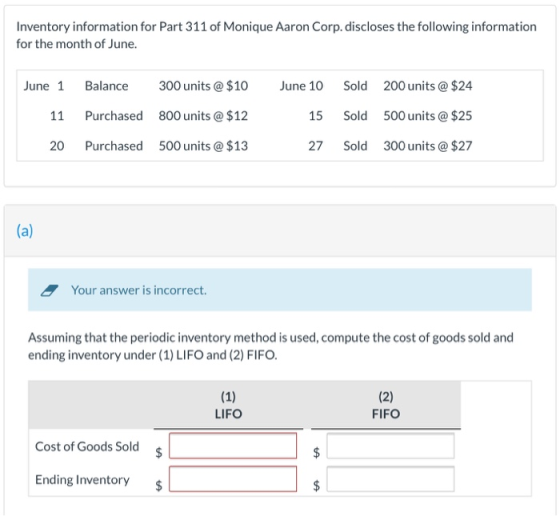
Task: Click the 'Cost of Goods Sold' row label
Action: [x=87, y=446]
